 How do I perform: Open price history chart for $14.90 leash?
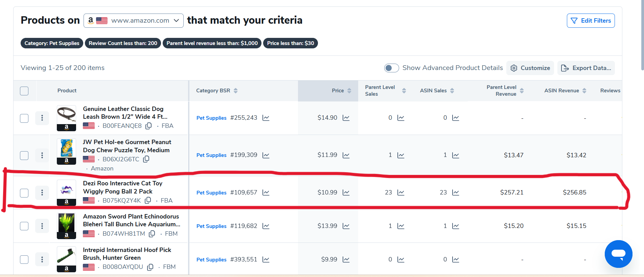346,118
